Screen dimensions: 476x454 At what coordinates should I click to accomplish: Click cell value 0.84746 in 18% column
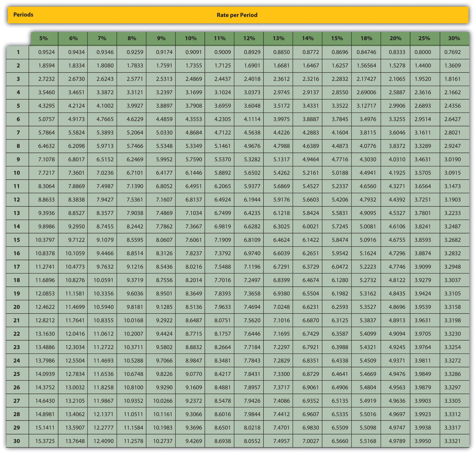coord(366,52)
